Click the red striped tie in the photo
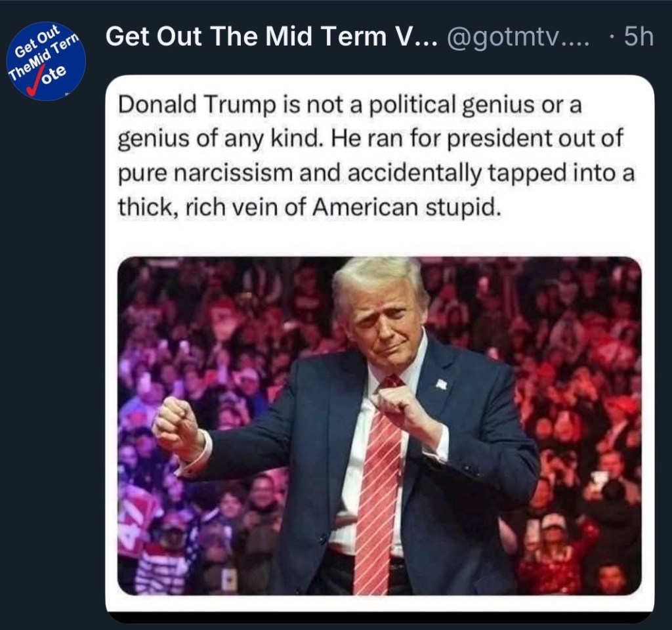This screenshot has height=630, width=672. (x=380, y=484)
